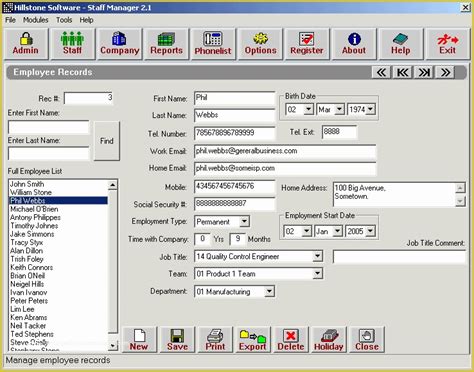This screenshot has height=372, width=474.
Task: Open the Birth Date day dropdown
Action: point(309,109)
